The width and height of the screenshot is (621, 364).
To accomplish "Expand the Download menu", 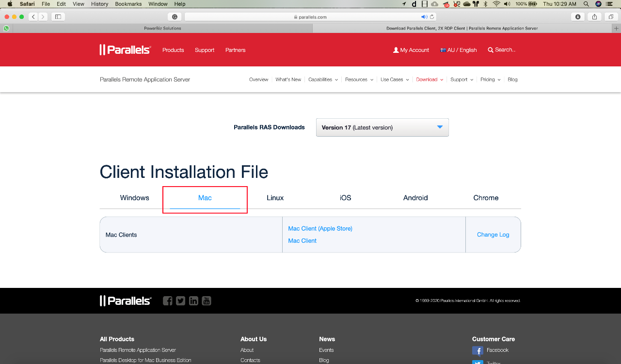I will [430, 79].
